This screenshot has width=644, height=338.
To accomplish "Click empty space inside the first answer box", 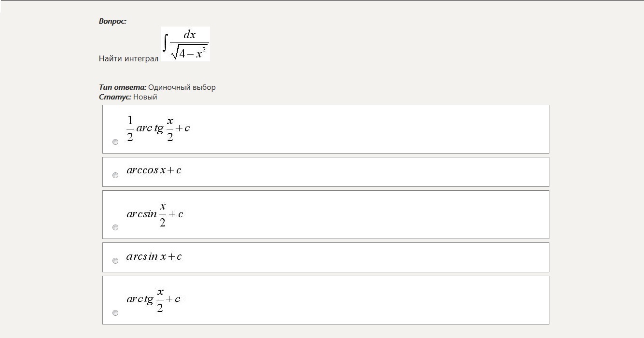I will pyautogui.click(x=362, y=129).
